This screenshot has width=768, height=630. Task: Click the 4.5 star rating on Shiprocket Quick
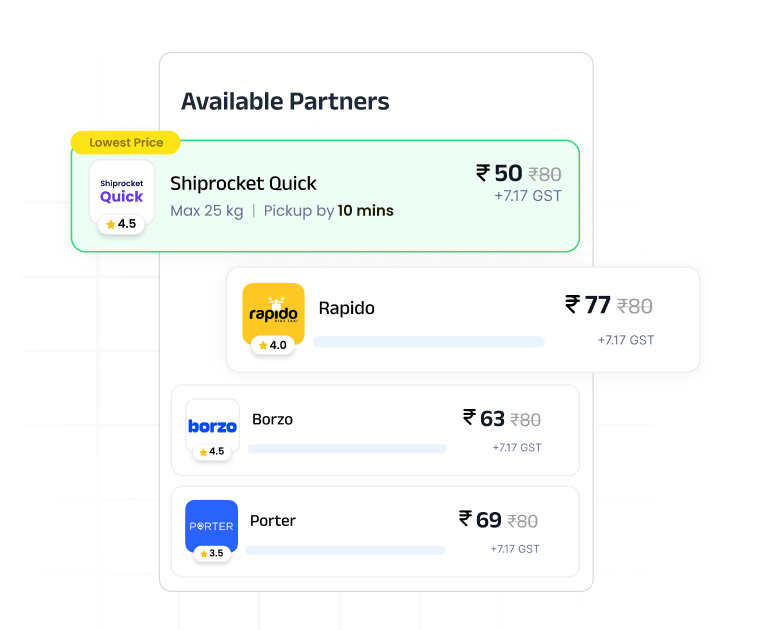tap(121, 224)
